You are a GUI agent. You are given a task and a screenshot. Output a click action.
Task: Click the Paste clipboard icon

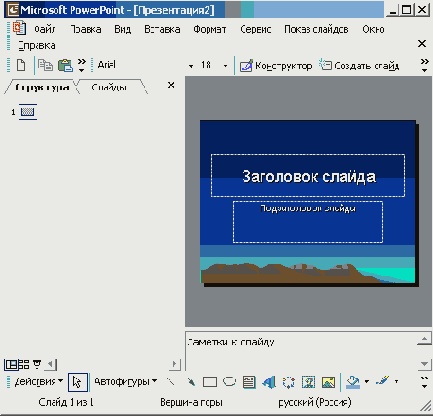65,65
